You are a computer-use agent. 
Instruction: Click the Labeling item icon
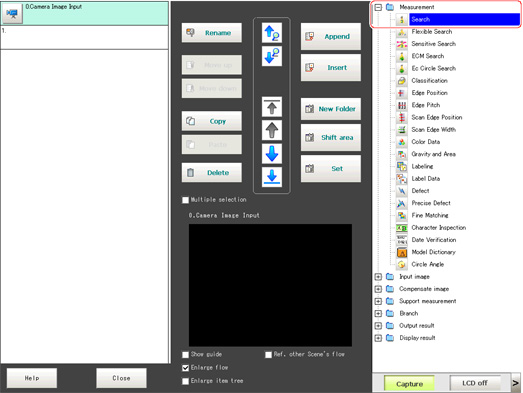(402, 166)
